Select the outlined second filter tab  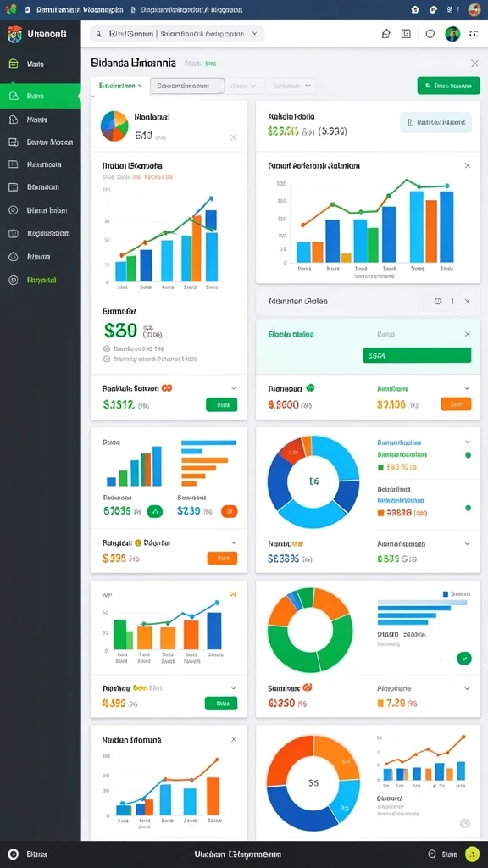[187, 86]
